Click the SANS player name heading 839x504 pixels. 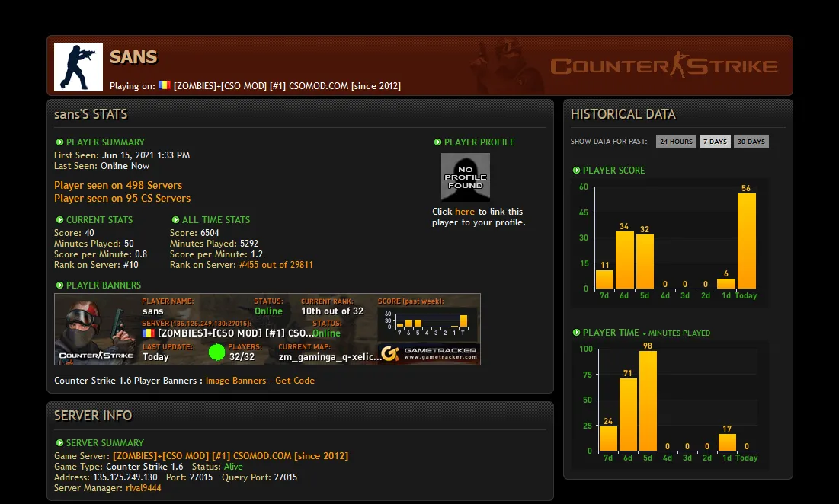133,56
